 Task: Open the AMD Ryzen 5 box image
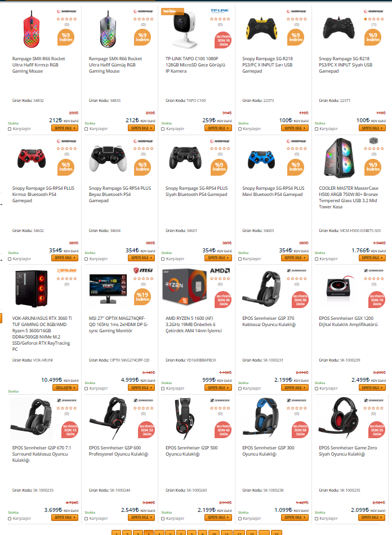pos(185,287)
